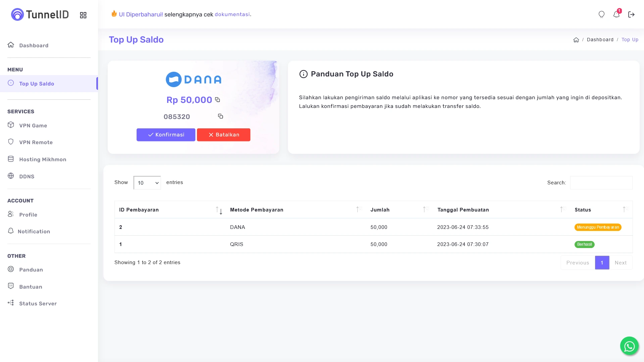
Task: Open the WhatsApp chat button
Action: pos(629,346)
